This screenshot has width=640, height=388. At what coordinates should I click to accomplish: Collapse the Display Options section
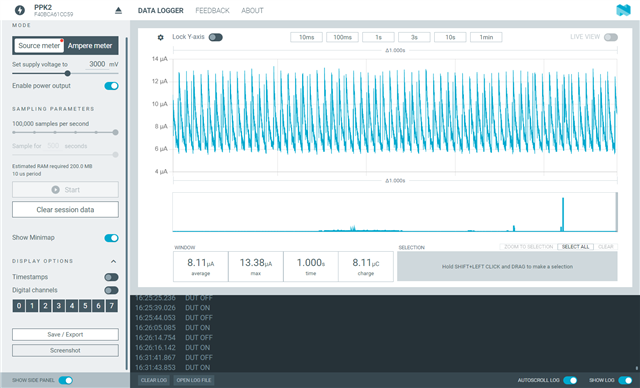point(113,261)
